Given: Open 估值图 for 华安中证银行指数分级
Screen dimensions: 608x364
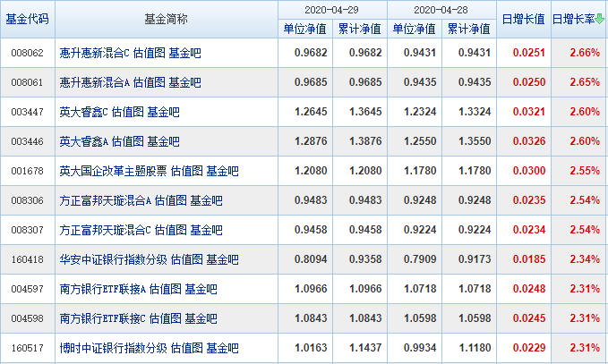Looking at the screenshot, I should point(187,259).
